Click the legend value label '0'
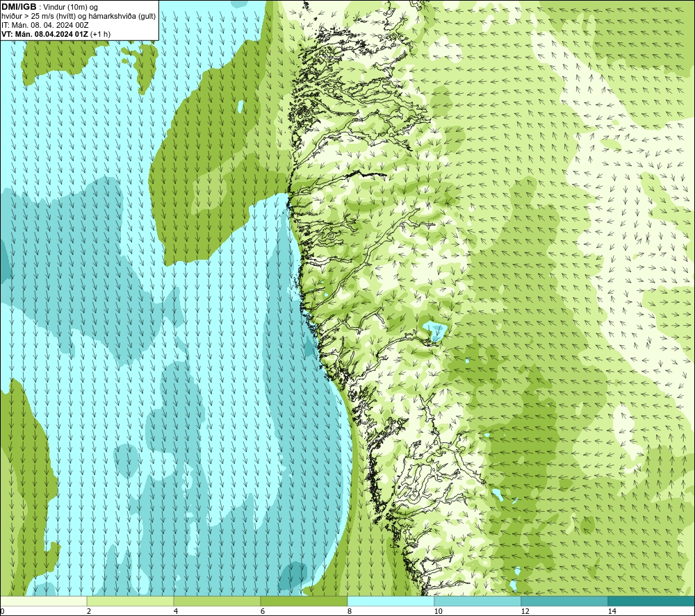Viewport: 695px width, 616px height. click(x=2, y=611)
